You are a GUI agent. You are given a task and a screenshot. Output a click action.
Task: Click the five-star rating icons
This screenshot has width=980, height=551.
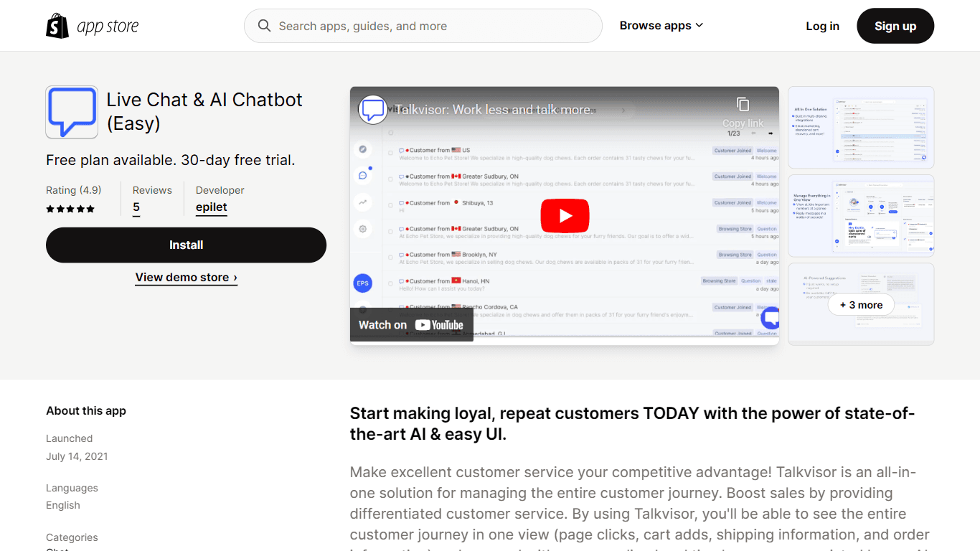pyautogui.click(x=70, y=209)
